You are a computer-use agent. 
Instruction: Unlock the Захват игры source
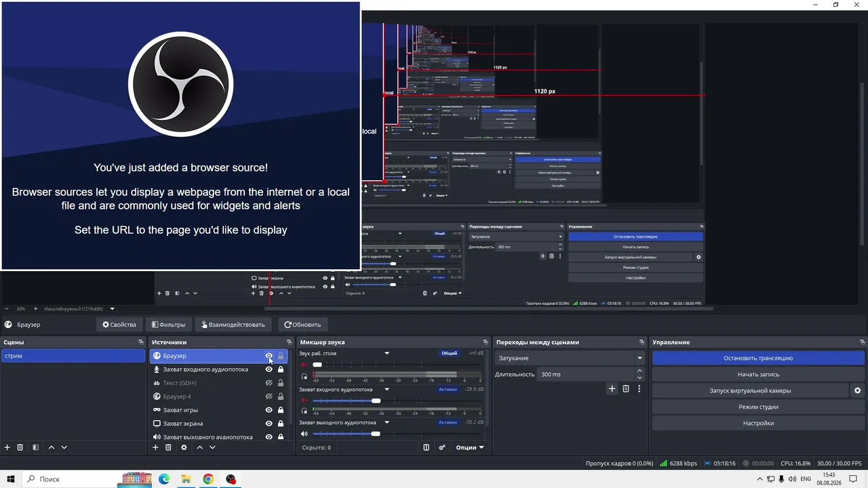[x=281, y=410]
